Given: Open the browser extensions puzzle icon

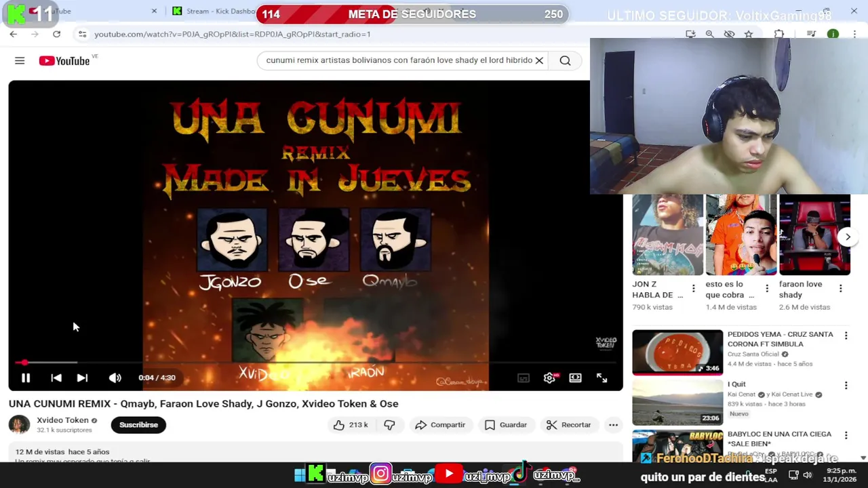Looking at the screenshot, I should point(779,34).
